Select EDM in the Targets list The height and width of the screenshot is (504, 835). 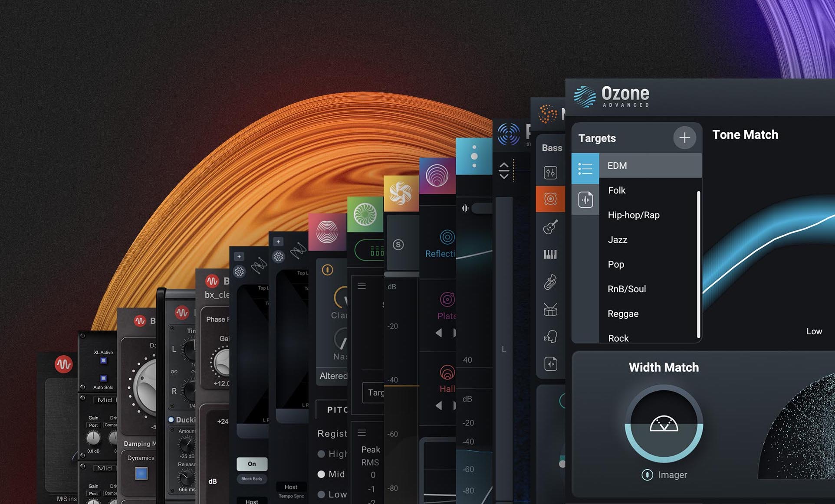click(x=650, y=165)
